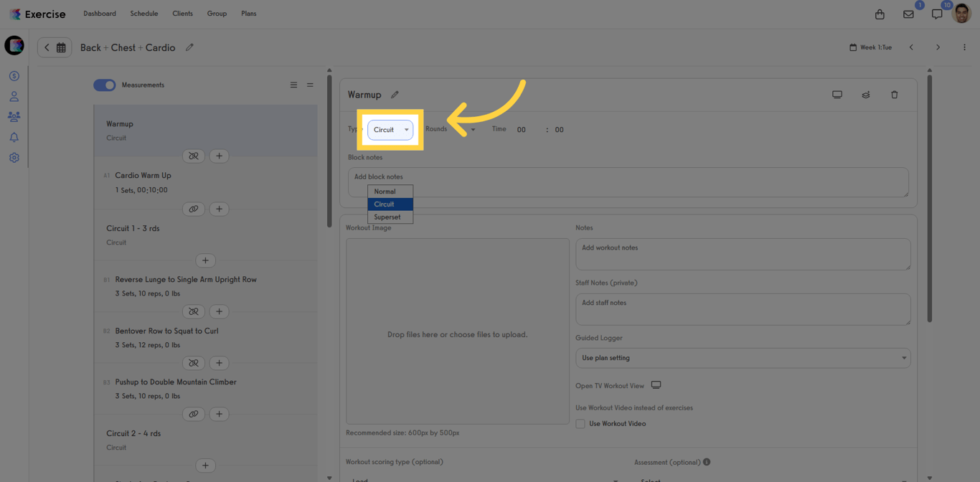Screen dimensions: 980x482
Task: Open the shopping bag icon in header
Action: 880,14
